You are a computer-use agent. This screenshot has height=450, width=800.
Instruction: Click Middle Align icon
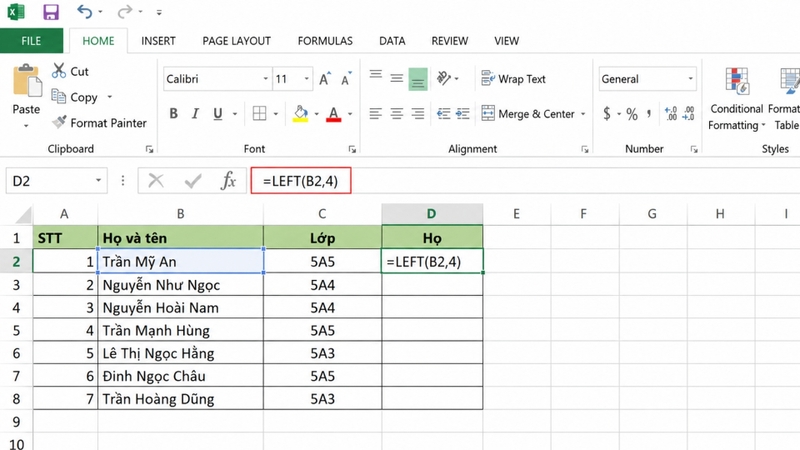point(396,78)
